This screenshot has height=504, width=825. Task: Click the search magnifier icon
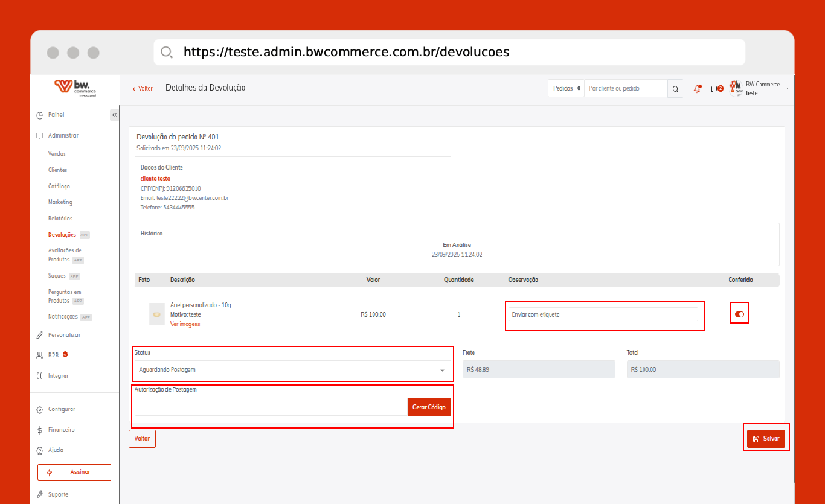click(676, 89)
